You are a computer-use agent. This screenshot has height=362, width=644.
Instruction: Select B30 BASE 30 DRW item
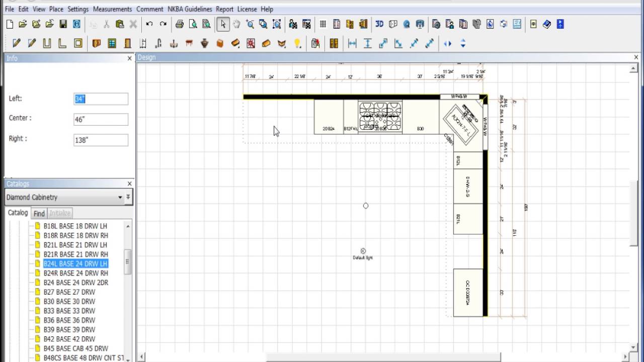pos(69,301)
